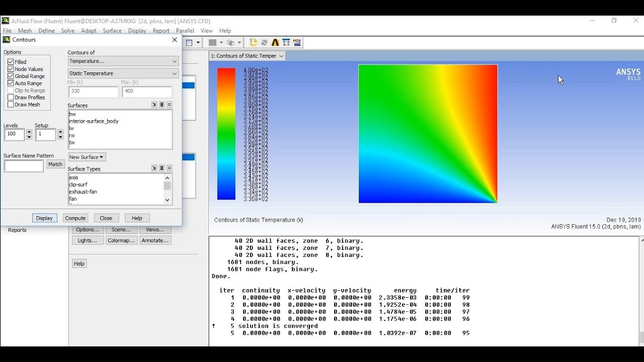Decrease the Setup value with down arrow
Viewport: 644px width, 362px height.
(x=60, y=137)
